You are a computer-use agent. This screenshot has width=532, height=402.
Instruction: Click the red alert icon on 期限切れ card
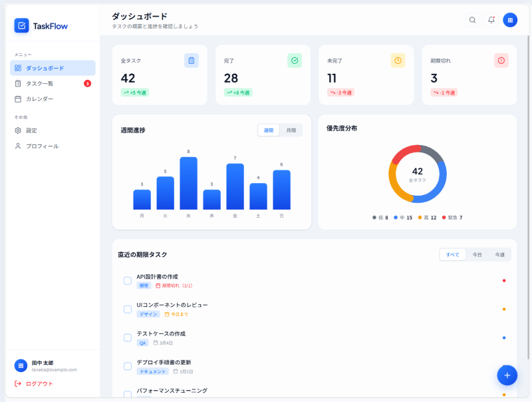(x=501, y=61)
